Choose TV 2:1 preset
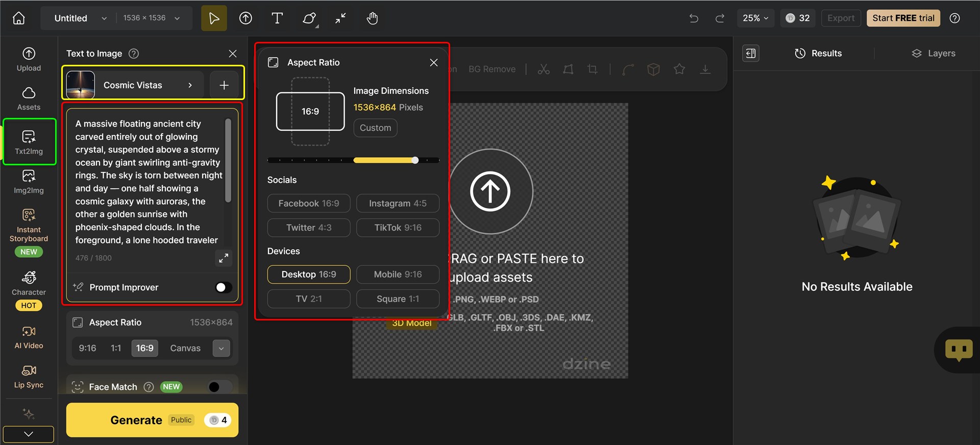The height and width of the screenshot is (445, 980). 309,299
